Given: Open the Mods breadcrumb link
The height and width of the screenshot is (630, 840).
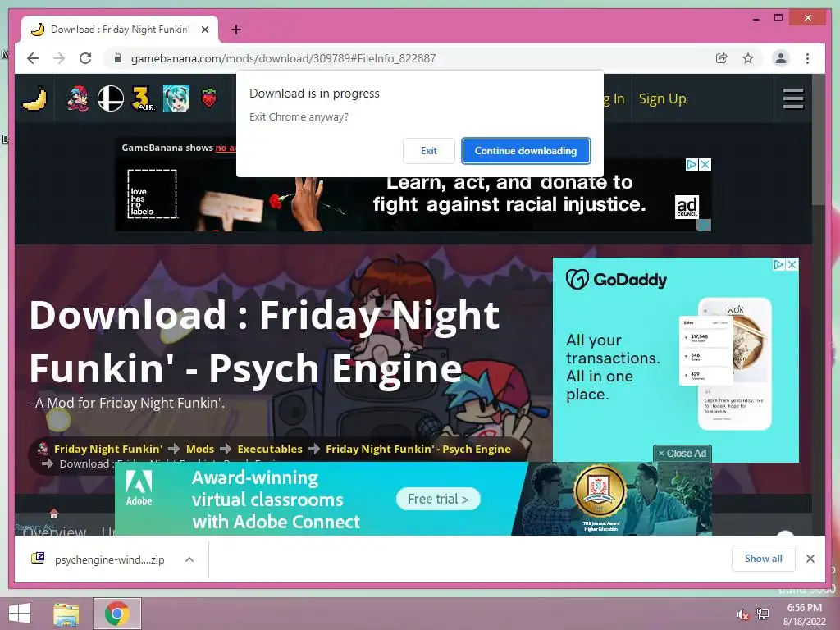Looking at the screenshot, I should 200,449.
